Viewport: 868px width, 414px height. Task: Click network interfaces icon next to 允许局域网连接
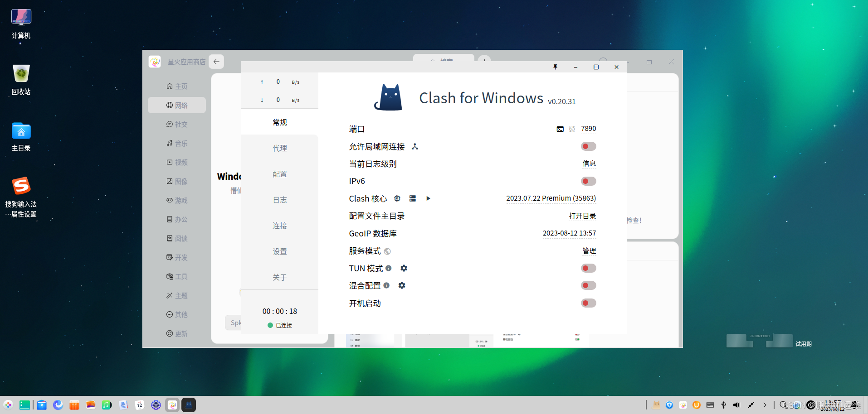click(x=415, y=146)
